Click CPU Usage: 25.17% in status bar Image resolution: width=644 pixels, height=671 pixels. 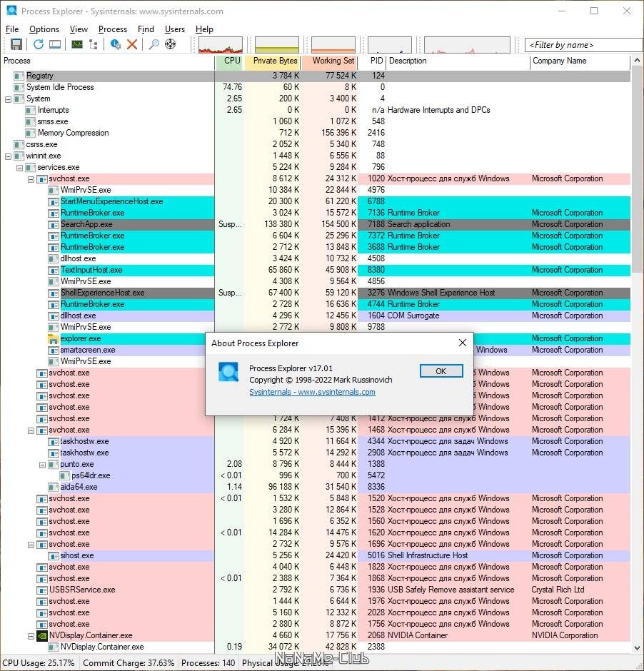[x=39, y=663]
